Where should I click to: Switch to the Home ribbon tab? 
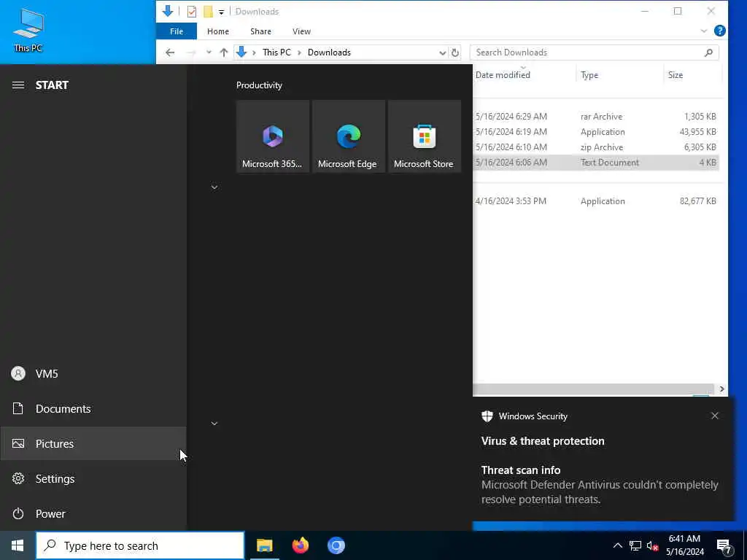[217, 31]
